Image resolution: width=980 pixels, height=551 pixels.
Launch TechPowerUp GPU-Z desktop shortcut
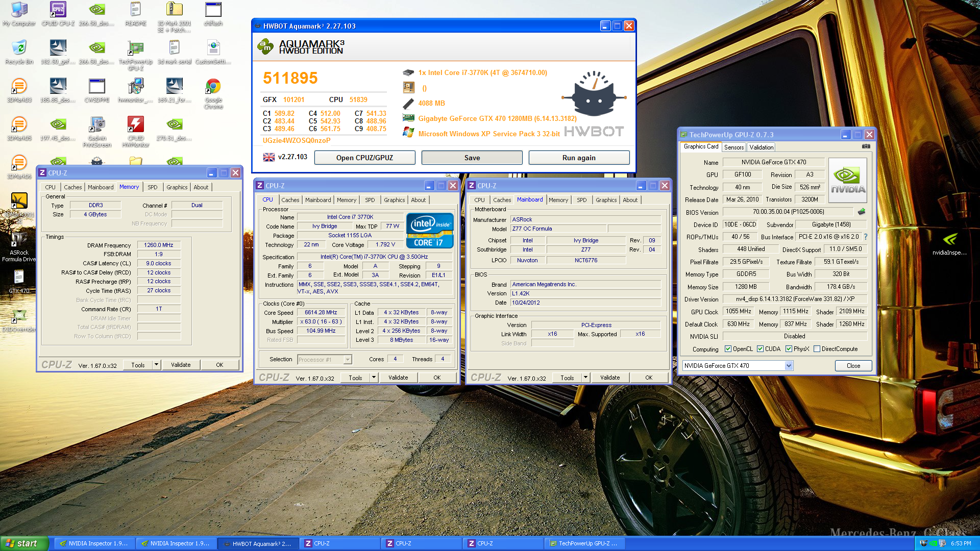point(135,55)
